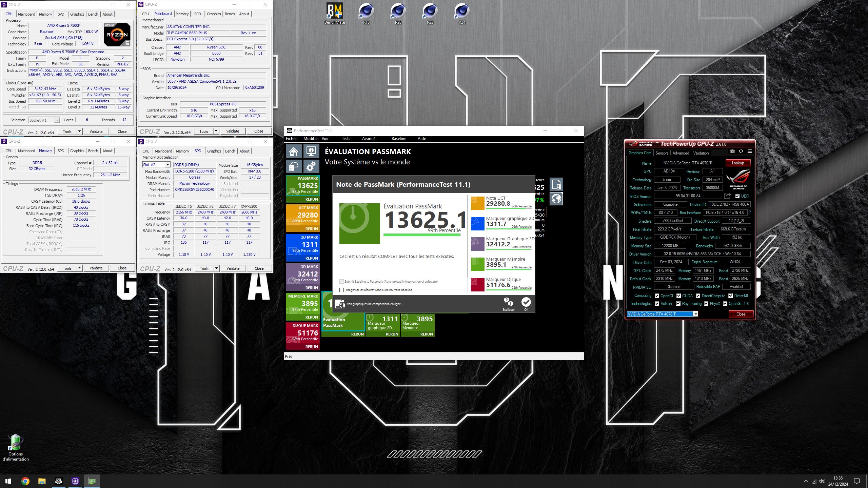The width and height of the screenshot is (868, 488).
Task: Open PerformanceTest settings gears icon
Action: coord(311,166)
